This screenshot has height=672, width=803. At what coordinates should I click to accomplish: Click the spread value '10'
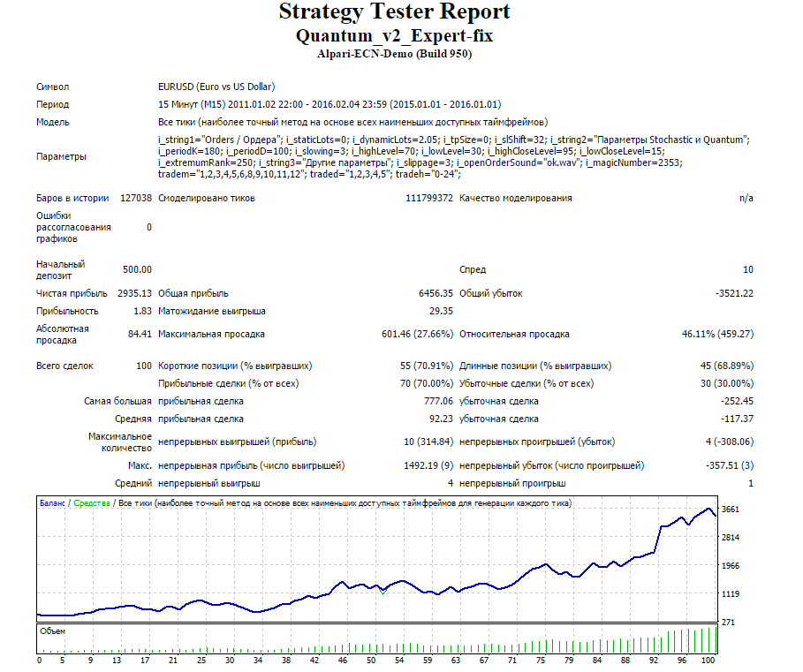click(x=748, y=269)
